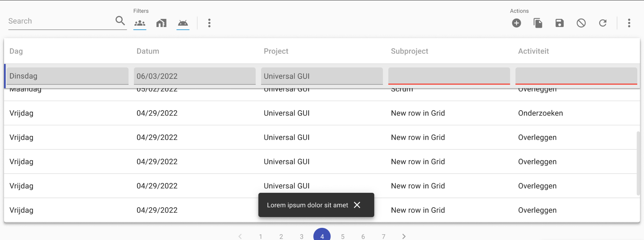Viewport: 644px width, 240px height.
Task: Toggle the home work filter
Action: (x=161, y=23)
